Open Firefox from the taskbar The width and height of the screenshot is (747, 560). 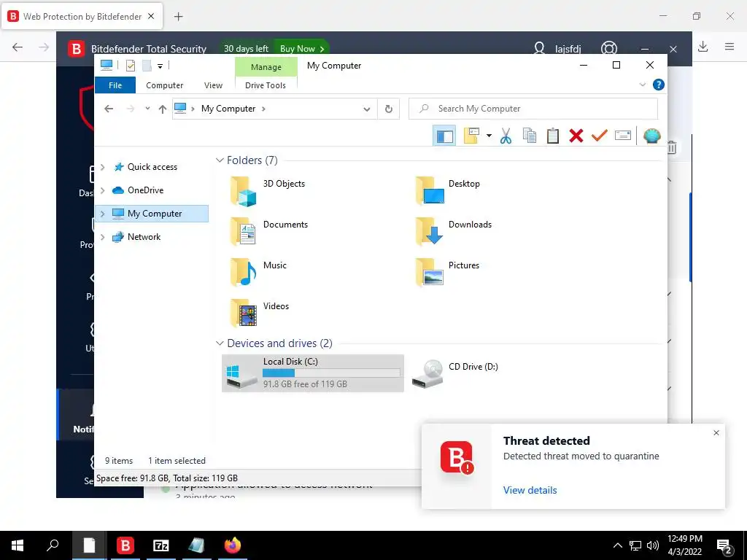(233, 545)
